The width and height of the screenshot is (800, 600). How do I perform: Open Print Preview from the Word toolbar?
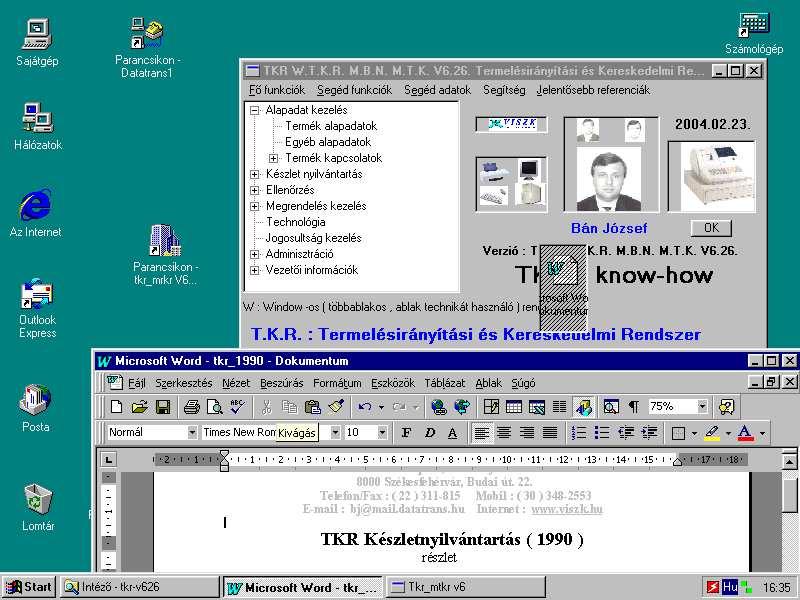tap(215, 407)
